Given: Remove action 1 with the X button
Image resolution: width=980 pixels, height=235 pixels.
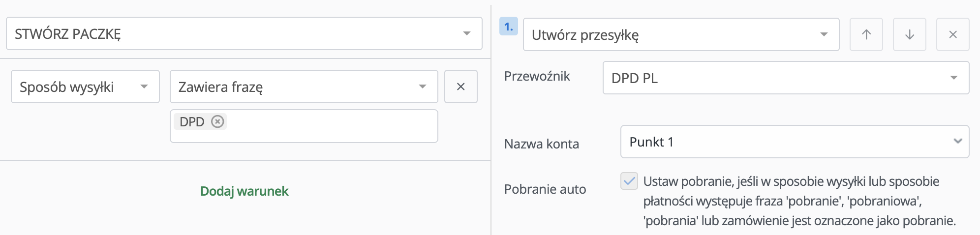Looking at the screenshot, I should 953,34.
